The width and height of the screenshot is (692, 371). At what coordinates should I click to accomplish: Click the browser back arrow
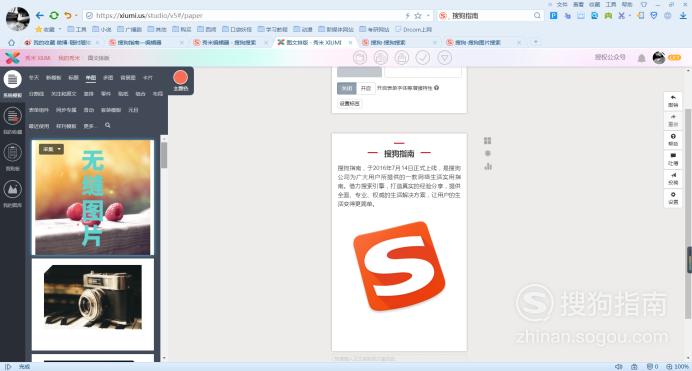click(40, 15)
